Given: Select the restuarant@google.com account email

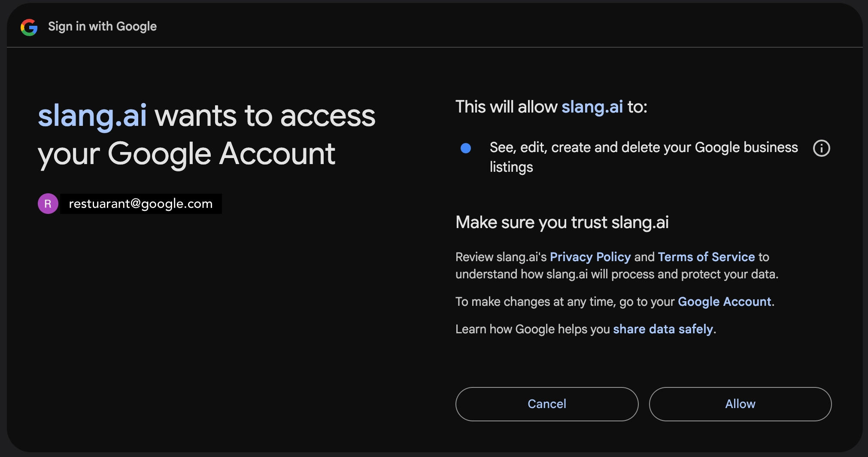Looking at the screenshot, I should tap(141, 204).
